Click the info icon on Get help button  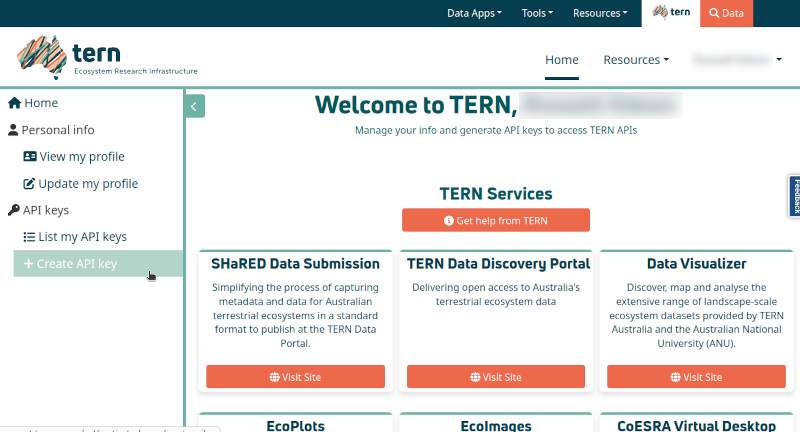[x=449, y=221]
